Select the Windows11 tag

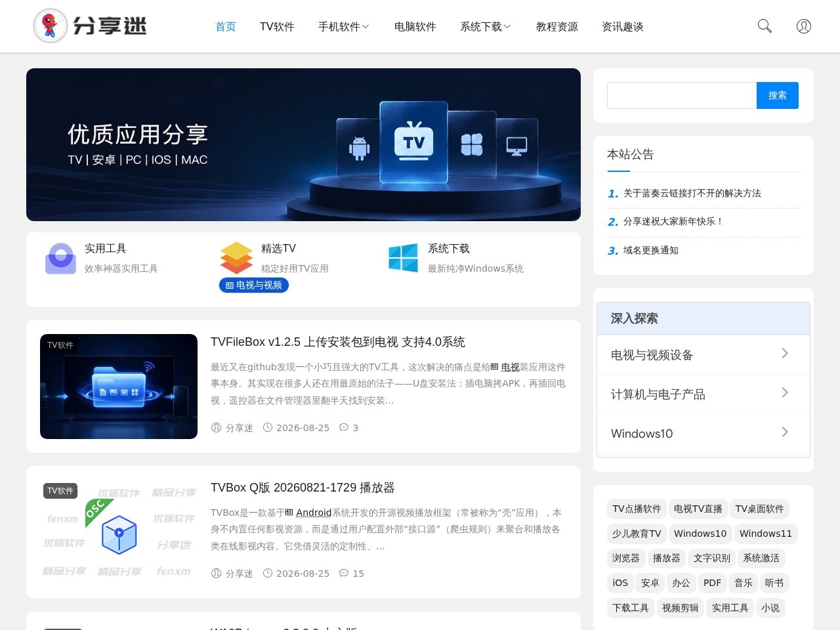[x=766, y=534]
